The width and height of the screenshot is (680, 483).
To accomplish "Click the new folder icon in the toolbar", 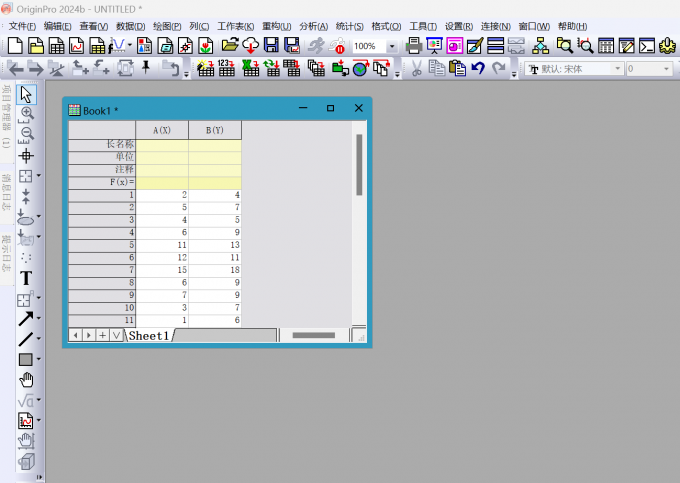I will 36,46.
